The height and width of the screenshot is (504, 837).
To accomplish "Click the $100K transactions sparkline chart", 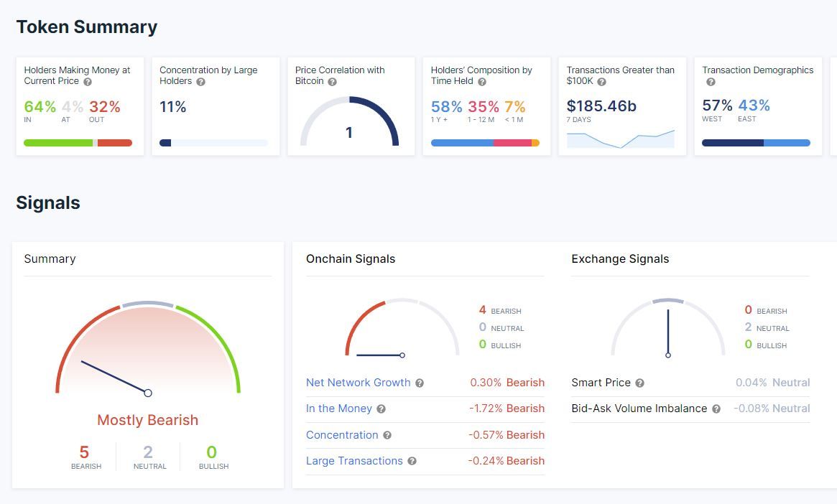I will tap(621, 139).
